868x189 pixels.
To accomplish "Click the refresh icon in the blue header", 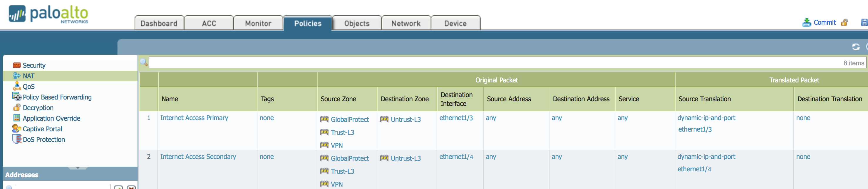I will [x=856, y=47].
